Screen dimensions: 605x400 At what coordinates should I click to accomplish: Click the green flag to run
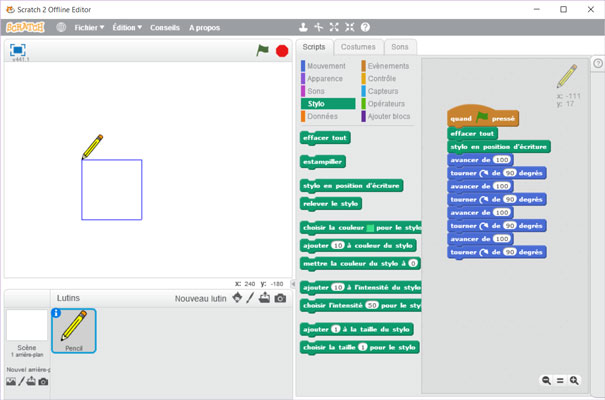coord(263,50)
